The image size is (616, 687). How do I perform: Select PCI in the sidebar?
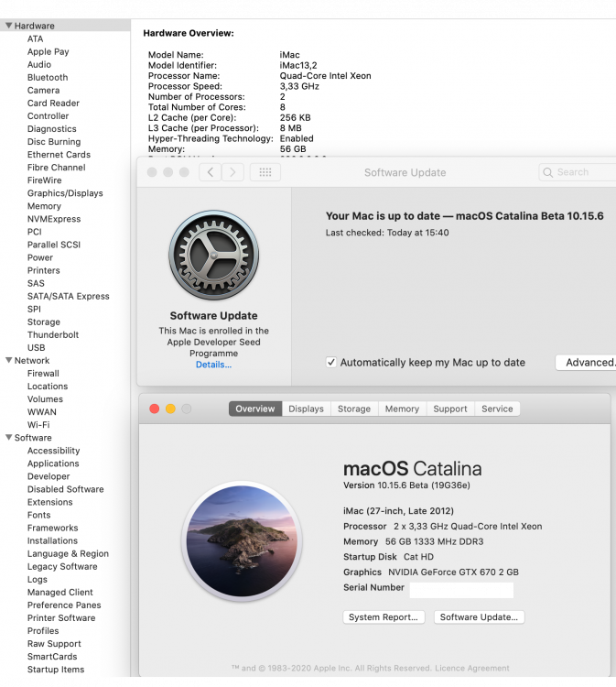[34, 232]
